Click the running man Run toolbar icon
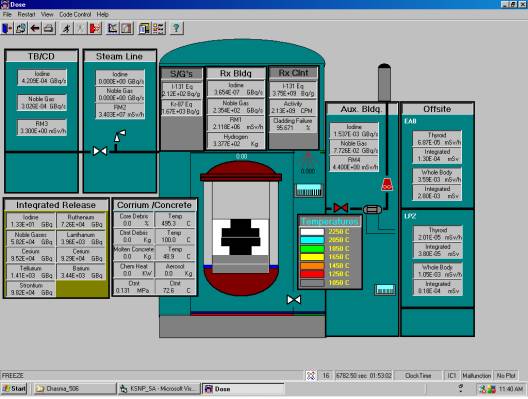 67,28
